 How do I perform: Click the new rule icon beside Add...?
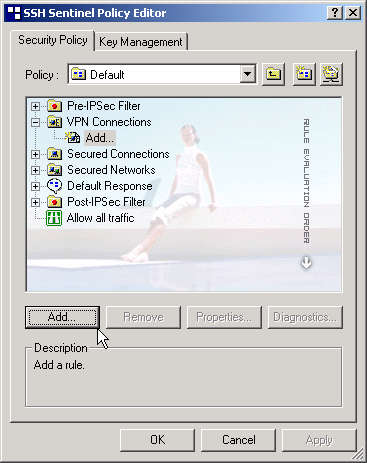[73, 137]
